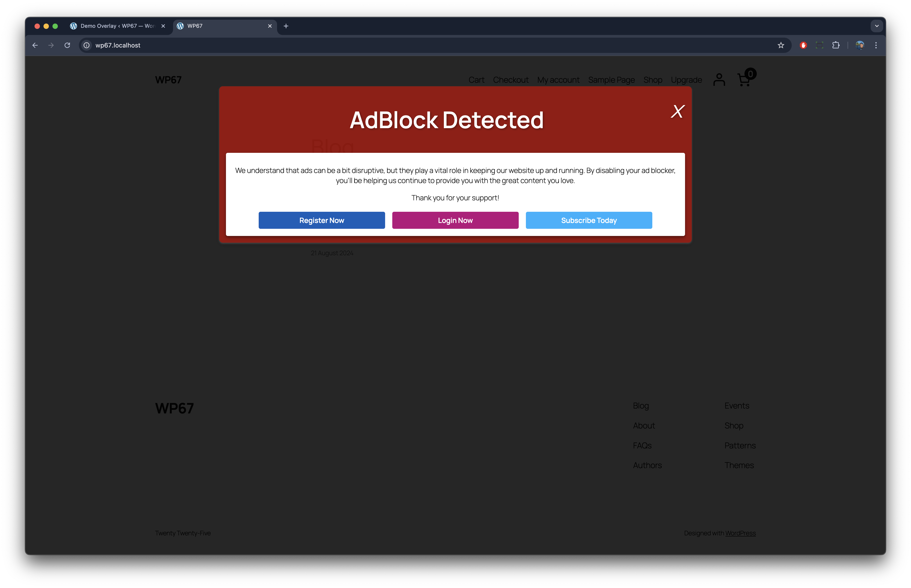The width and height of the screenshot is (911, 588).
Task: Open the footer Events link
Action: [736, 406]
